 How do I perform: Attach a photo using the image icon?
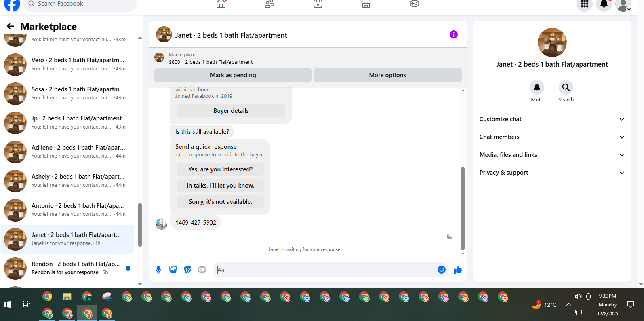click(173, 270)
